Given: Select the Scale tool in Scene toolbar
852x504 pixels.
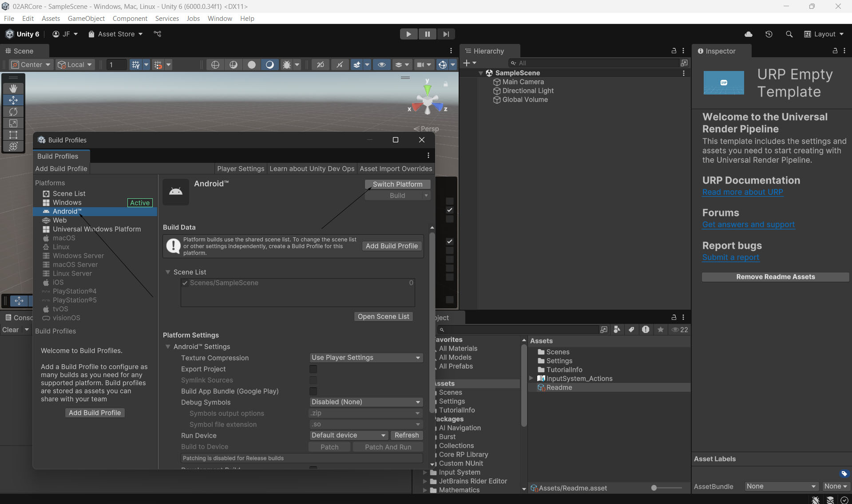Looking at the screenshot, I should tap(13, 123).
